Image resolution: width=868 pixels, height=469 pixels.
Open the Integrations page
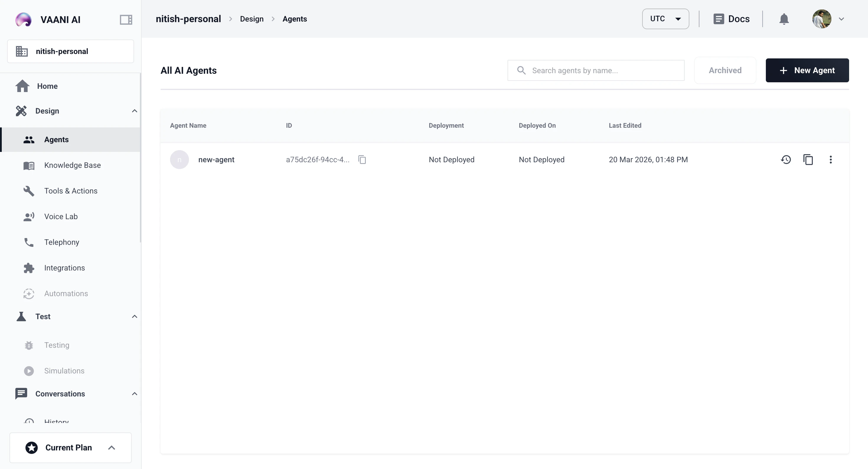[x=64, y=268]
